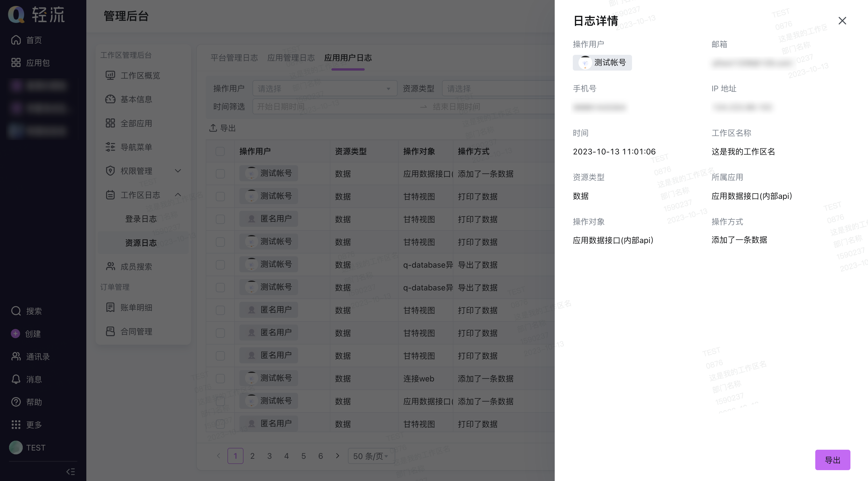Check the 连接web row checkbox
This screenshot has height=481, width=868.
coord(220,379)
